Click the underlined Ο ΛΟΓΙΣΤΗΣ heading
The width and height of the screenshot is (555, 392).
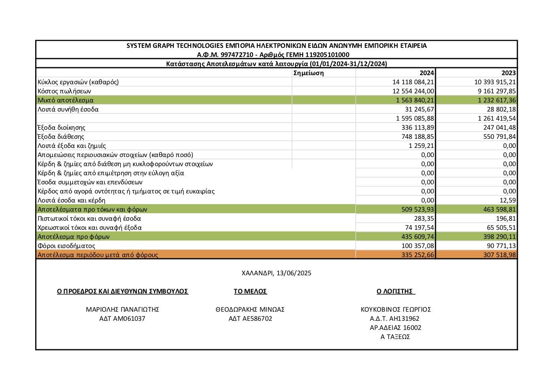click(396, 291)
